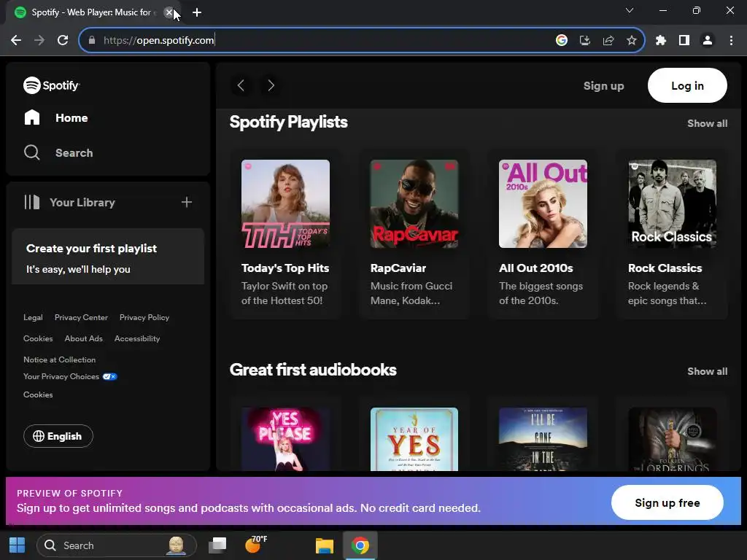Click the browser forward arrow
747x560 pixels.
[x=39, y=41]
